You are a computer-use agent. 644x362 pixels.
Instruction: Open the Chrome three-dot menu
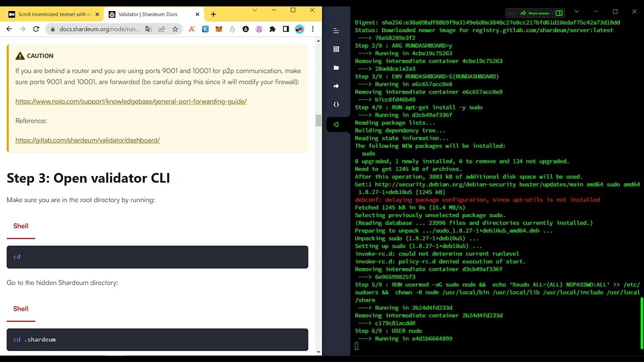point(313,29)
